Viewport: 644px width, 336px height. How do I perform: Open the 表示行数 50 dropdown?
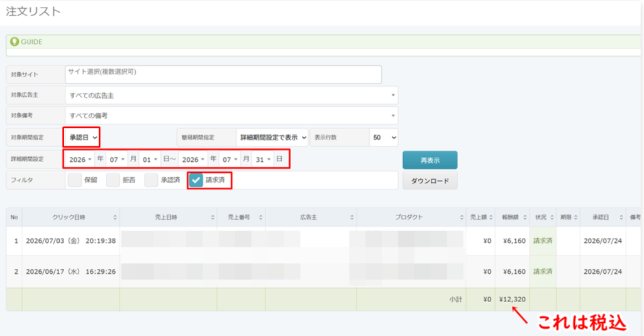pos(384,138)
